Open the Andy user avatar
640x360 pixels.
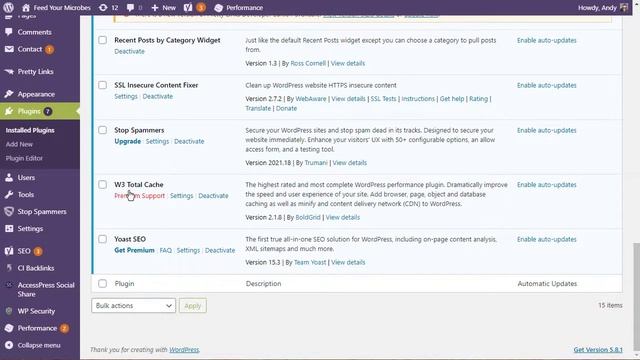[x=624, y=7]
